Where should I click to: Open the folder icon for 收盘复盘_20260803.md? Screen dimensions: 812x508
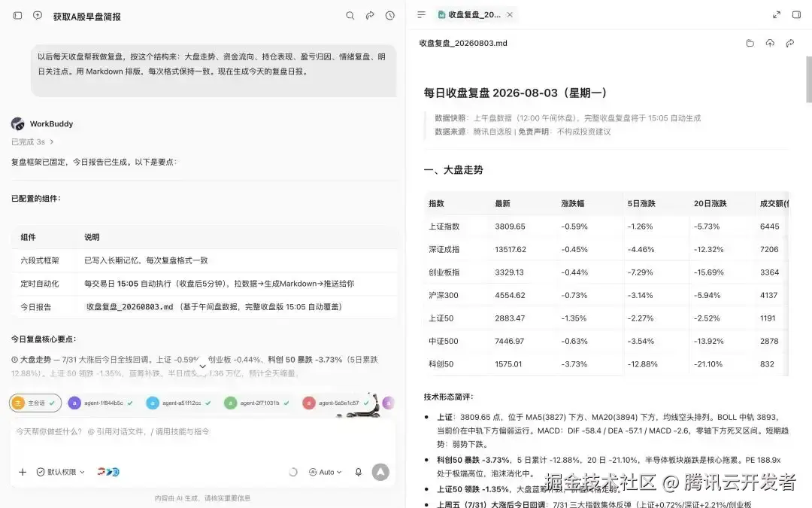[x=750, y=43]
